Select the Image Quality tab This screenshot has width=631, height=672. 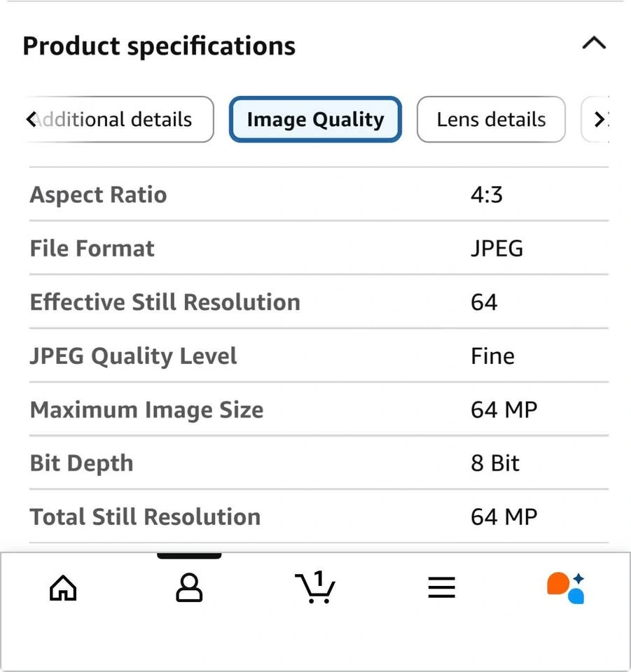315,120
